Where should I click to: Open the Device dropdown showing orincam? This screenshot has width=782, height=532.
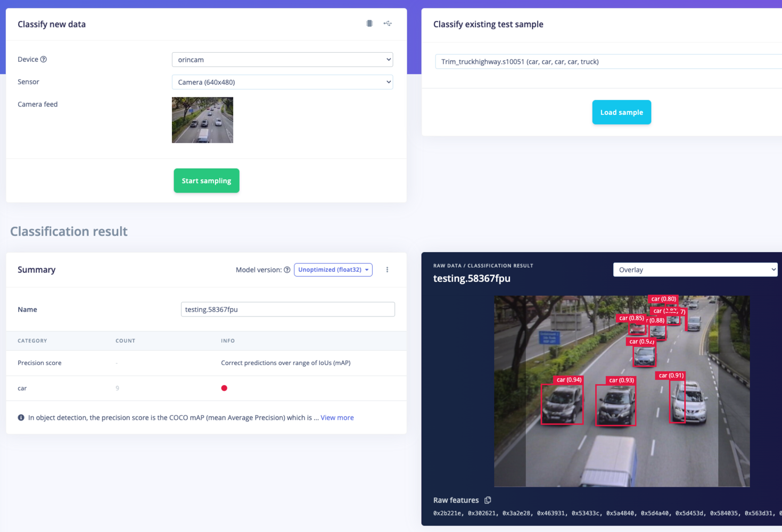coord(282,60)
